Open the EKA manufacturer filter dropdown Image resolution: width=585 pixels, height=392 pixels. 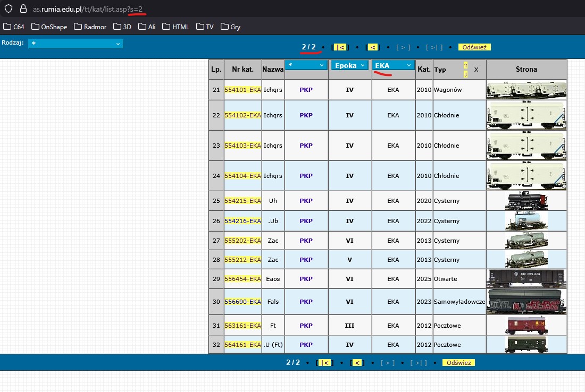(393, 65)
